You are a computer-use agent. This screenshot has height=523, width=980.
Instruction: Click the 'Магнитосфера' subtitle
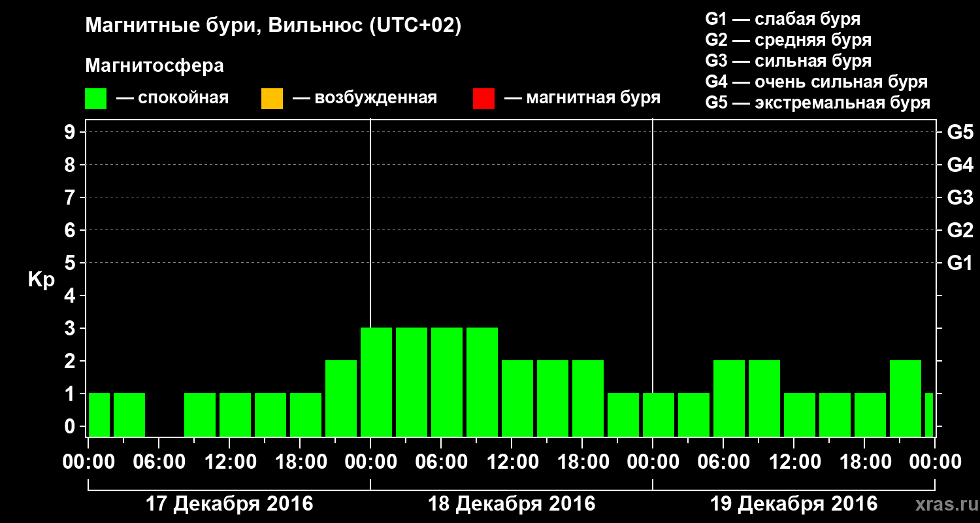click(154, 66)
